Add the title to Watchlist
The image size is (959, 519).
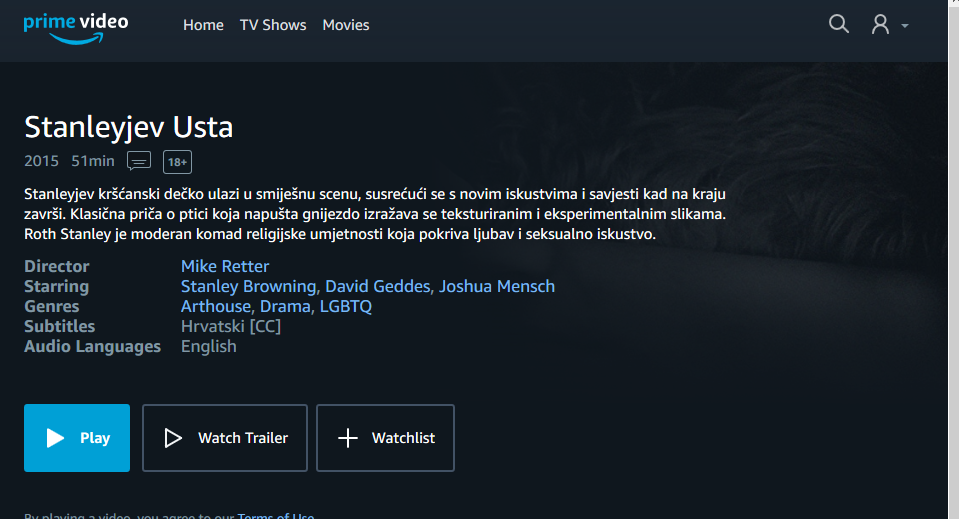click(385, 438)
